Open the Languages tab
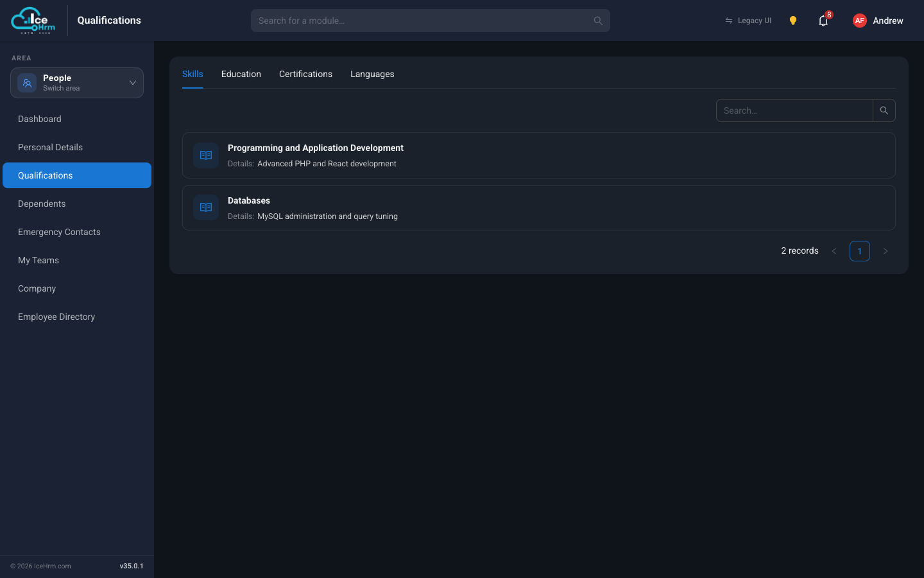 [x=372, y=74]
